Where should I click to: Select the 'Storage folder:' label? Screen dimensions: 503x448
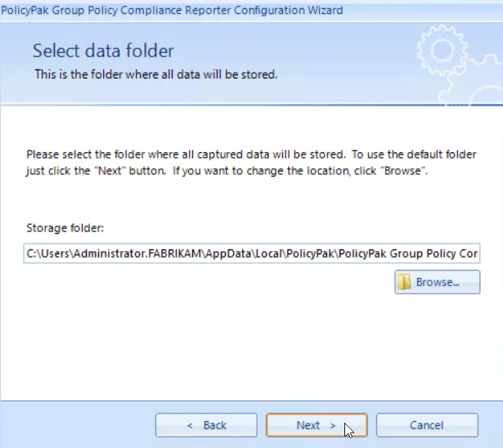click(65, 228)
